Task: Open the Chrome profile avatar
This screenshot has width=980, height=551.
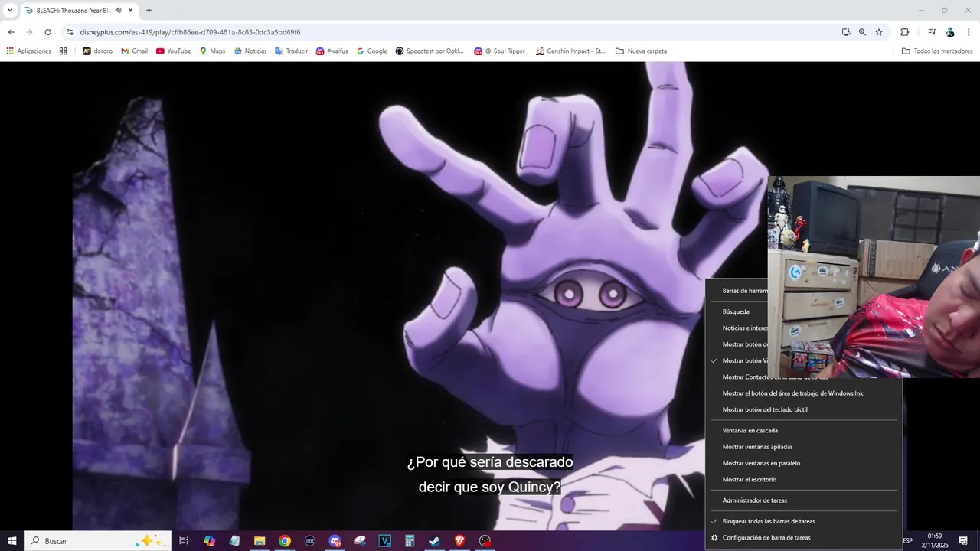Action: point(950,32)
